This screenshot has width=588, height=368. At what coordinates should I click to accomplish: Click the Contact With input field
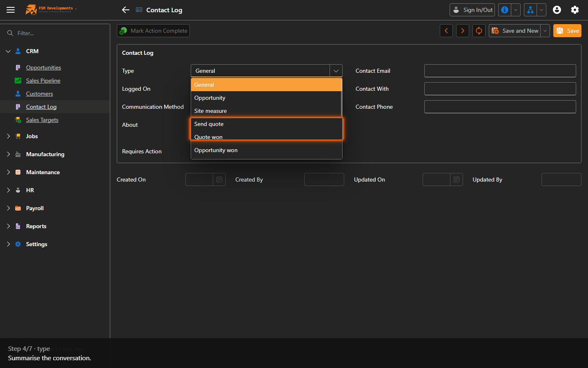click(500, 89)
